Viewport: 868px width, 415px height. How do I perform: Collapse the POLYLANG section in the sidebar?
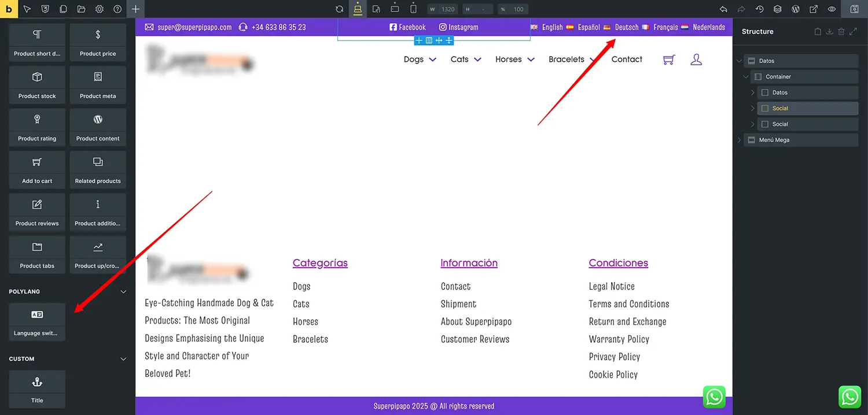[x=122, y=291]
